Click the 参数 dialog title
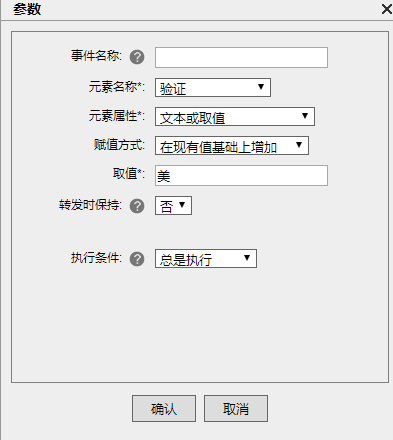The height and width of the screenshot is (440, 393). 27,9
